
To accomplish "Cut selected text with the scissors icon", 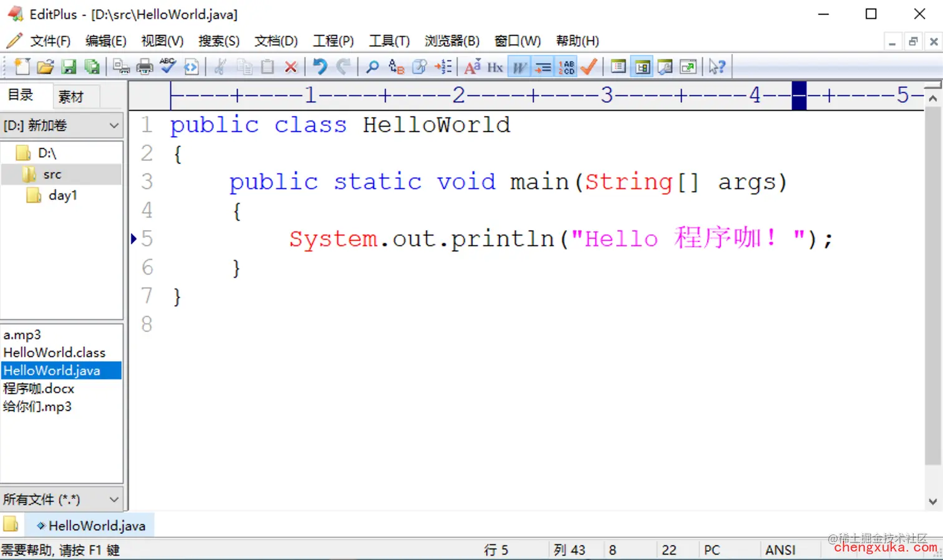I will click(220, 66).
